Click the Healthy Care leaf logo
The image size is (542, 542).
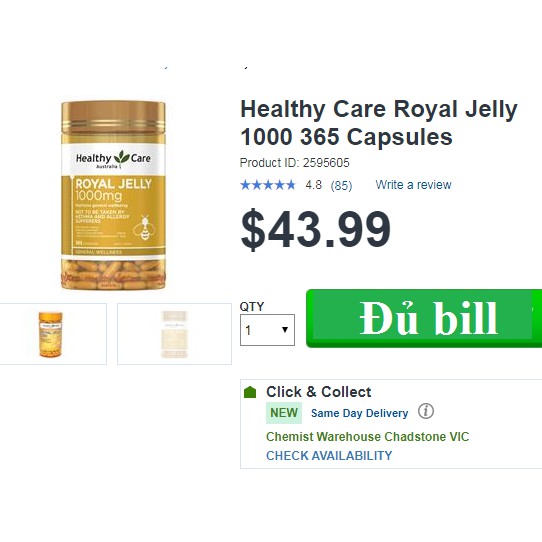pyautogui.click(x=122, y=157)
